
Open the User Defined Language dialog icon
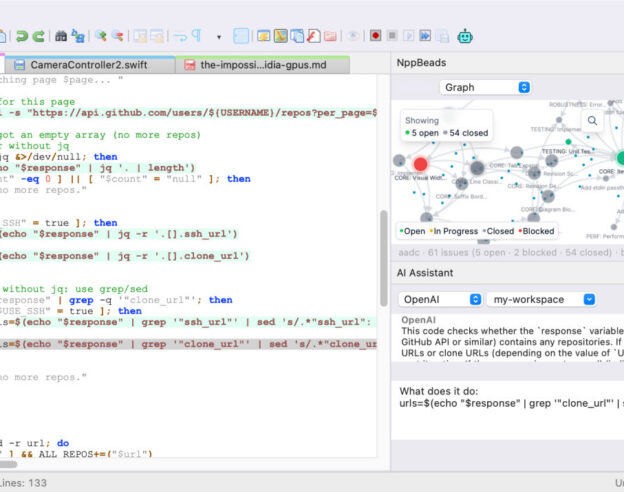click(263, 36)
